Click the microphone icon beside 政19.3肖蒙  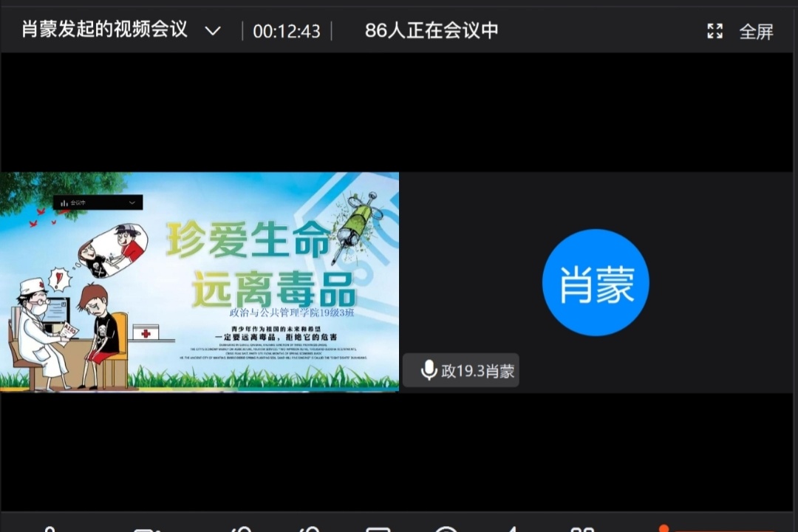click(x=429, y=370)
